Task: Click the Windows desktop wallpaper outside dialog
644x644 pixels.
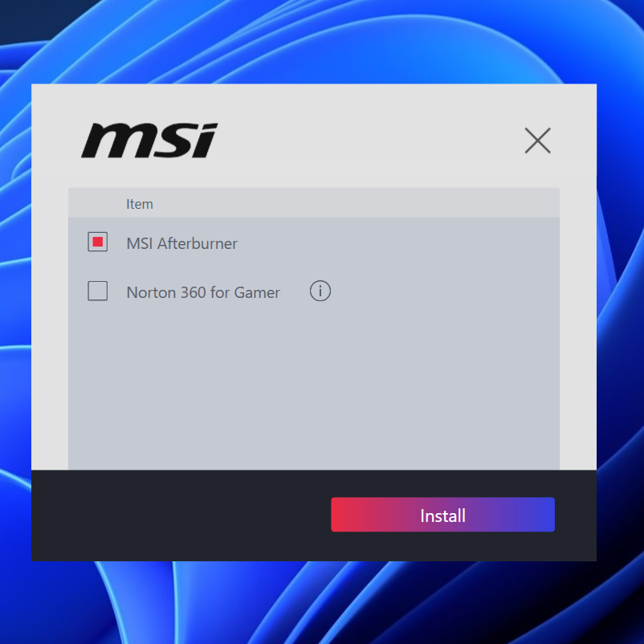Action: point(321,40)
